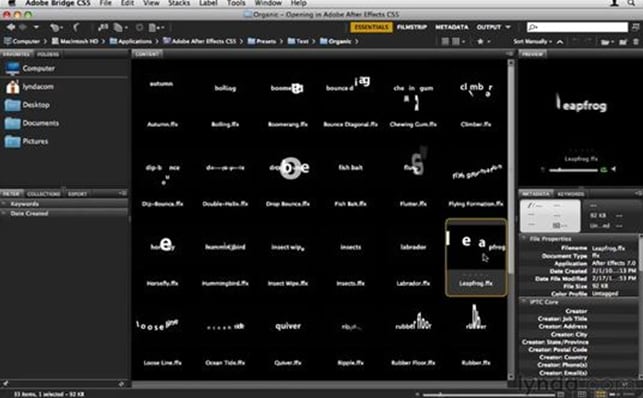Click the back navigation arrow in toolbar
The width and height of the screenshot is (643, 398).
click(10, 27)
